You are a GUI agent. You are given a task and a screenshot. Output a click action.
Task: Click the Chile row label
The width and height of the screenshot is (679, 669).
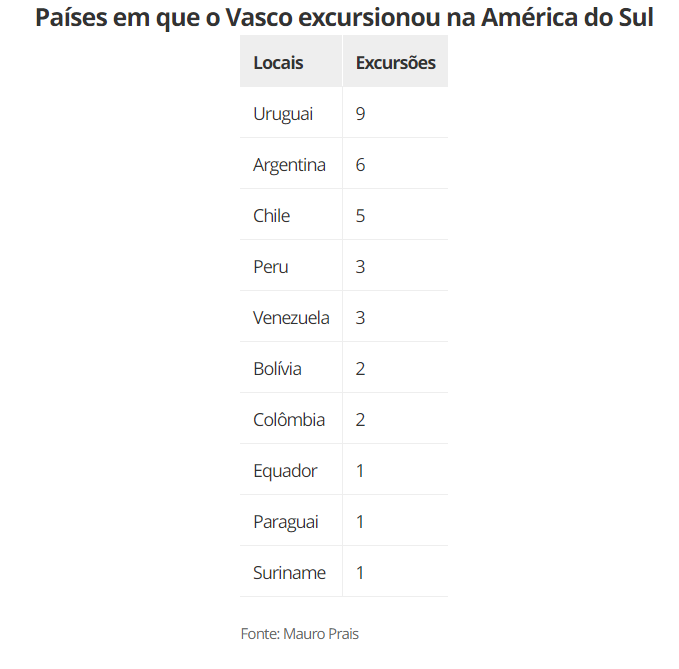point(272,216)
